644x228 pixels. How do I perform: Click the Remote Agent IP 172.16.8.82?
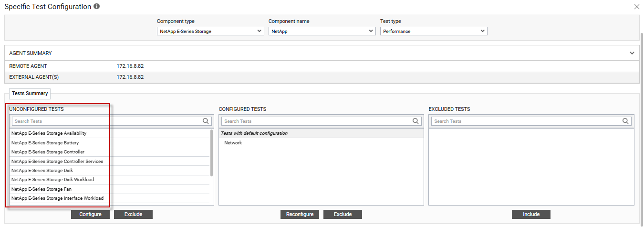click(x=130, y=66)
